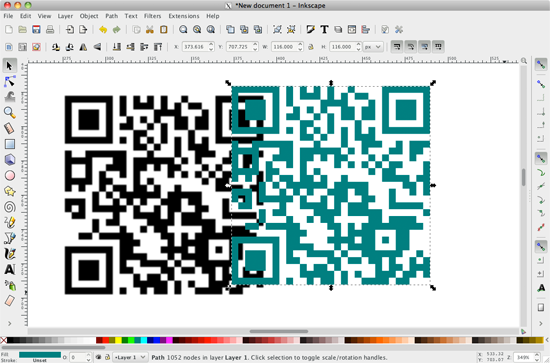Toggle the width-height lock ratio
Screen dimensions: 550x363
click(311, 47)
